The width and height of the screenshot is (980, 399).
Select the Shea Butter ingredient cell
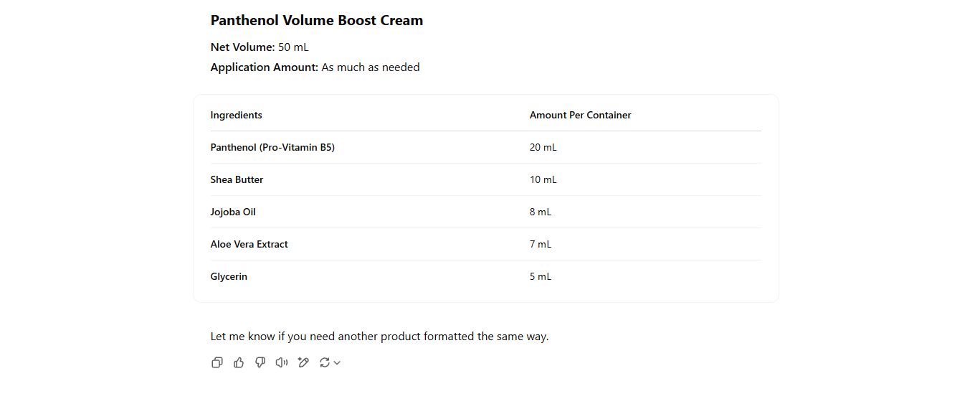(237, 180)
